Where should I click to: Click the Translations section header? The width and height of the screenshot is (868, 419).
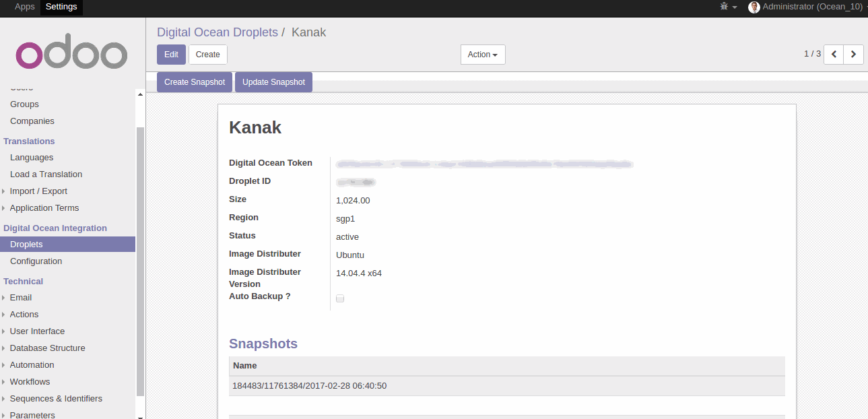(x=29, y=141)
